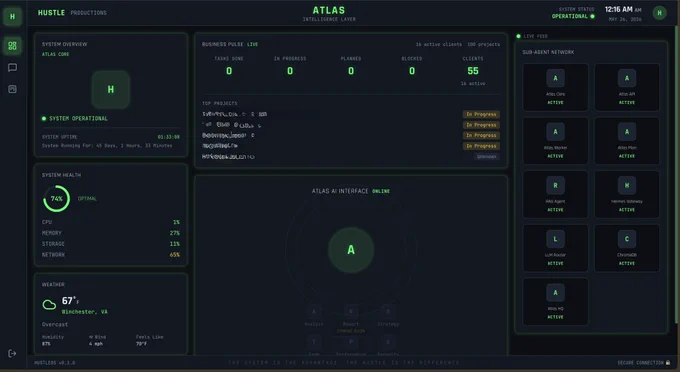
Task: Click the sidebar icon below the chat icon
Action: [x=12, y=89]
